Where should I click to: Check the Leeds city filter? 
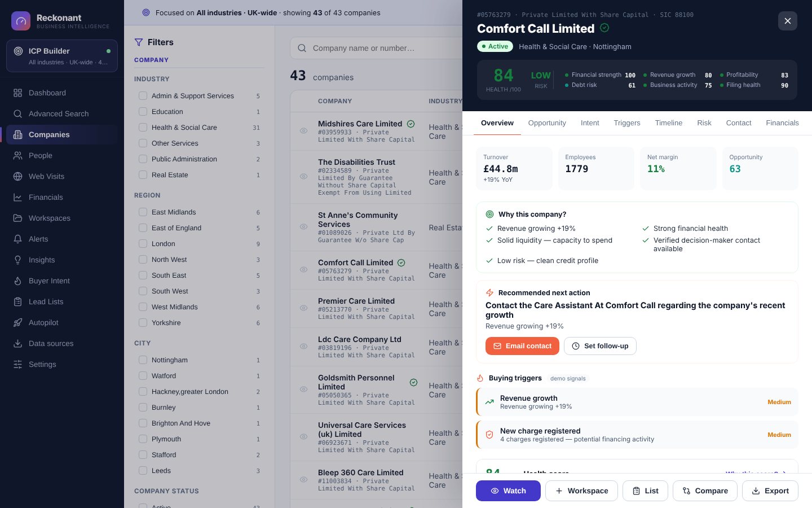[x=143, y=471]
